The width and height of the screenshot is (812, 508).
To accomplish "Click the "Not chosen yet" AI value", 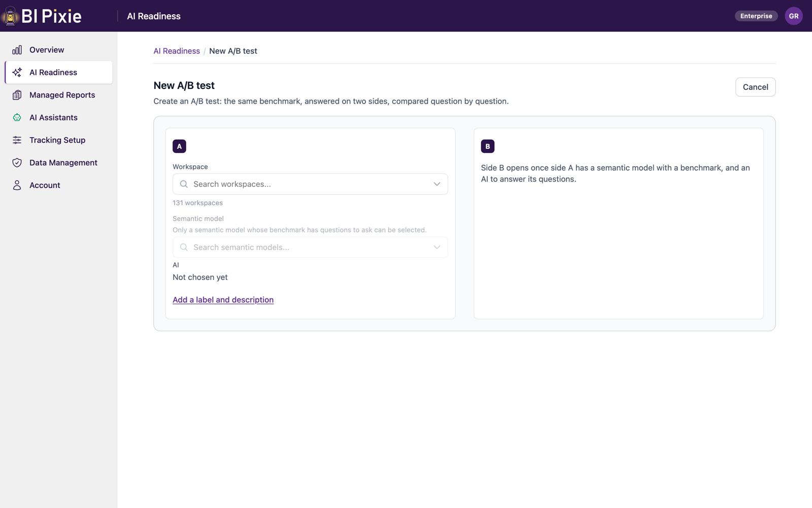I will pos(200,277).
